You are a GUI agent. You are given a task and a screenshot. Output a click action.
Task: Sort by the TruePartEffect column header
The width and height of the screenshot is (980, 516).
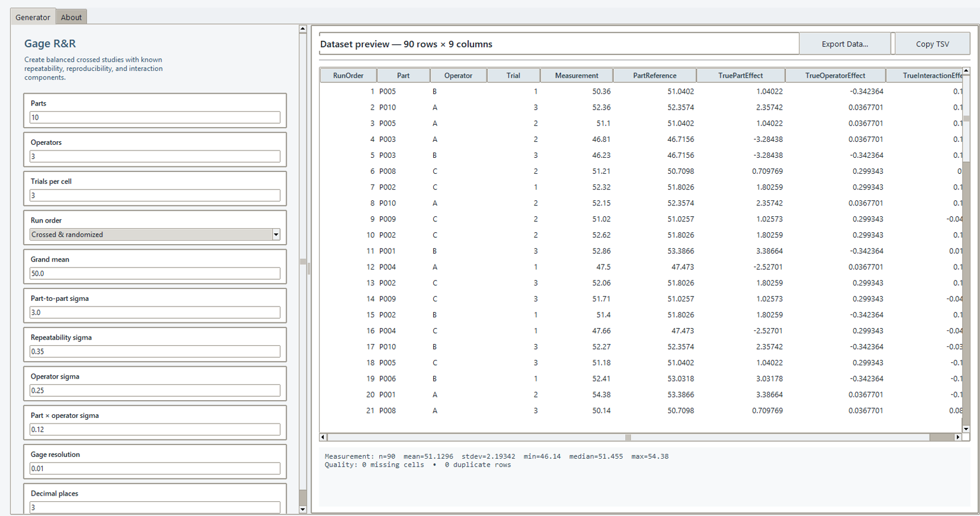coord(740,75)
